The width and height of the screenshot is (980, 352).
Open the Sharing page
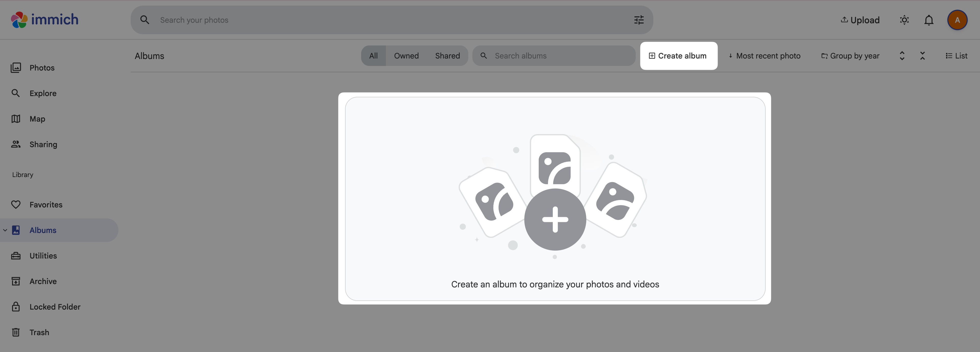(x=43, y=144)
